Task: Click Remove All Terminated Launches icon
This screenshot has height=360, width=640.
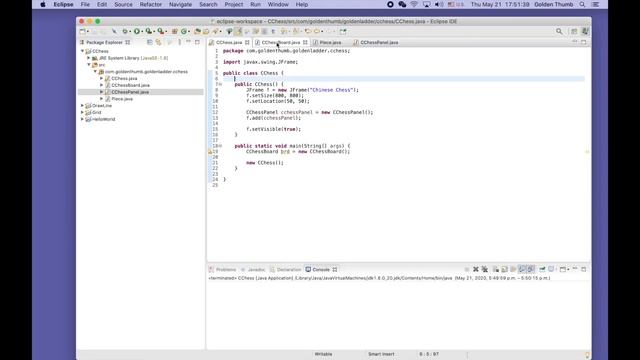Action: (485, 269)
